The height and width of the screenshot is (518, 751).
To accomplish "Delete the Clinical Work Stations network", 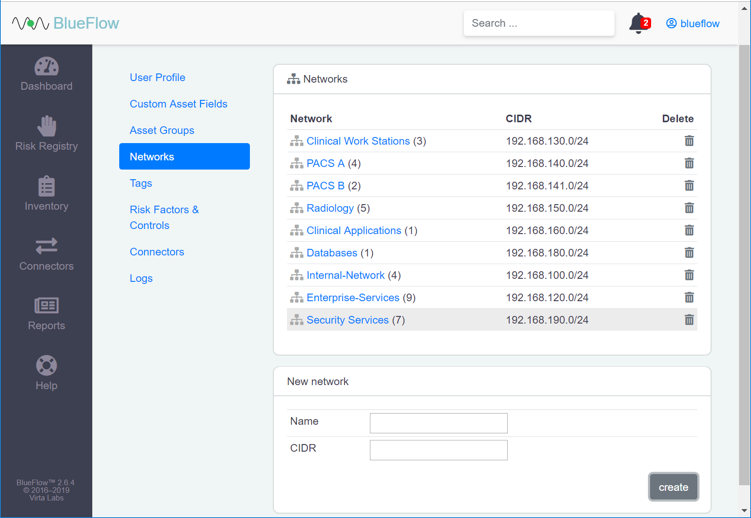I will [x=689, y=141].
